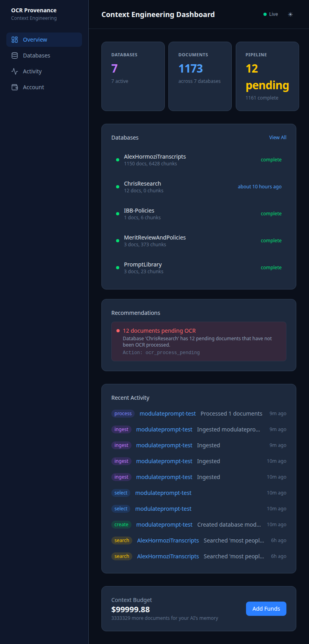Click the DOCUMENTS stat card showing 1173
This screenshot has height=644, width=309.
[200, 76]
